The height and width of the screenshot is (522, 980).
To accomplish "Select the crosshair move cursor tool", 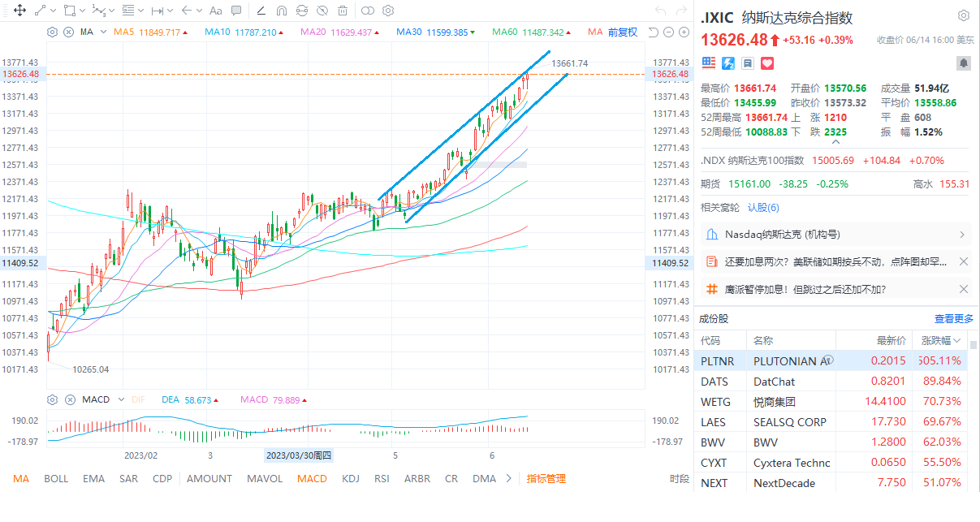I will point(19,11).
